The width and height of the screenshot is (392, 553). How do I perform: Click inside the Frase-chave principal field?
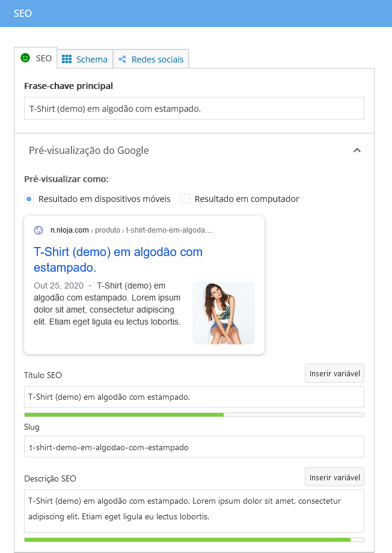tap(194, 108)
